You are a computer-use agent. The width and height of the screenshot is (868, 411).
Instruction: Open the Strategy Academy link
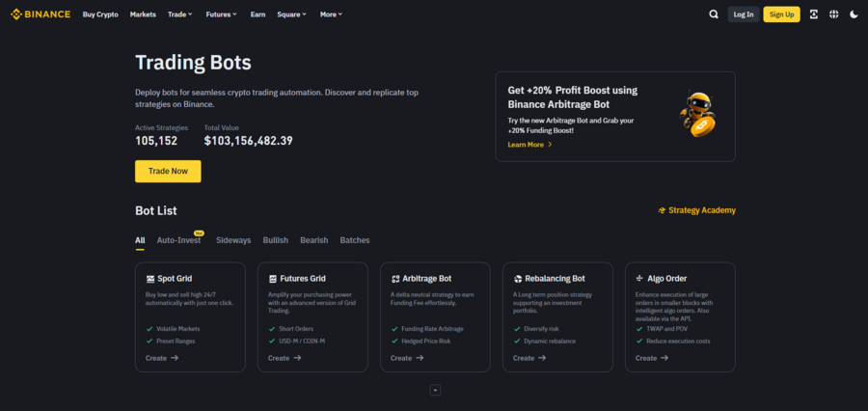697,210
